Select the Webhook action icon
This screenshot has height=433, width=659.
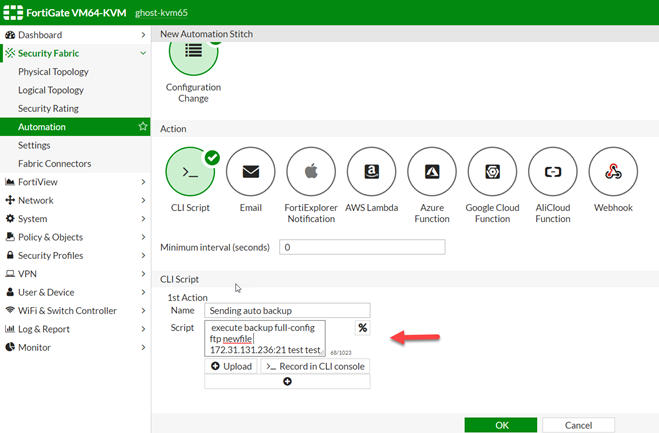(x=613, y=172)
